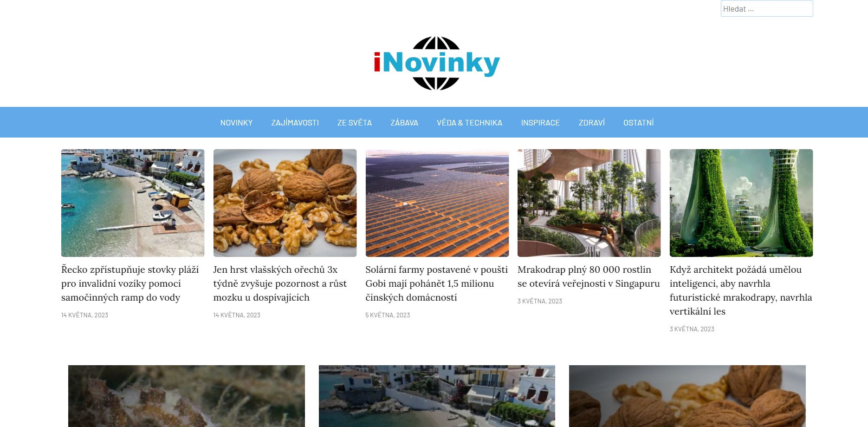The height and width of the screenshot is (427, 868).
Task: Click the iNovinky globe logo
Action: point(436,63)
